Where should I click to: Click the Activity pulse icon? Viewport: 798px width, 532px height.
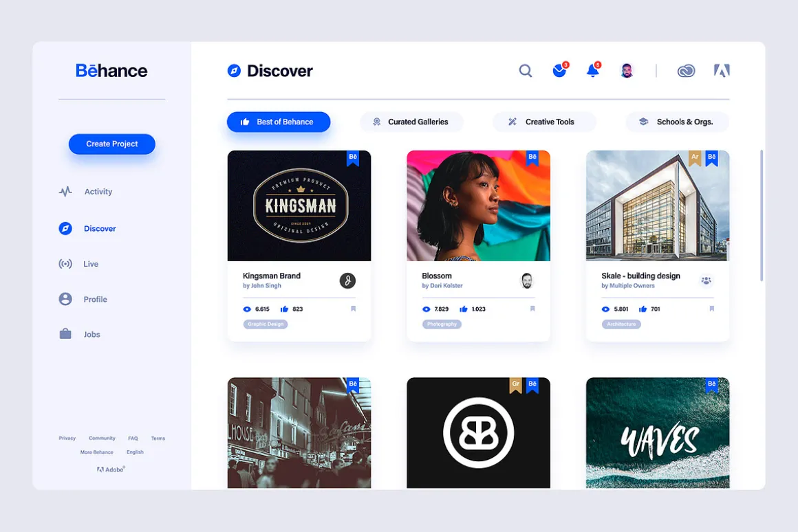pos(65,192)
